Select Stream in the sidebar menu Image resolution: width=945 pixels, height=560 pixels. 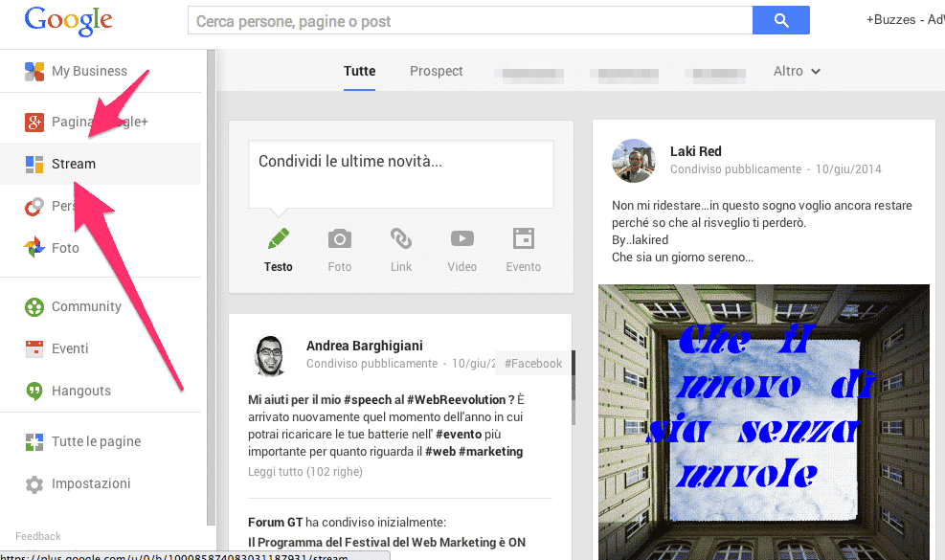[x=74, y=164]
